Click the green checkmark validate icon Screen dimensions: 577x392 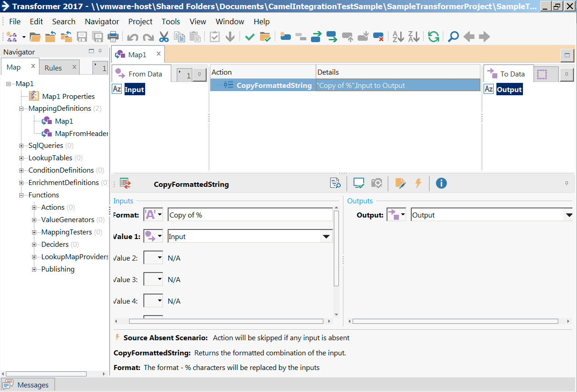[250, 37]
